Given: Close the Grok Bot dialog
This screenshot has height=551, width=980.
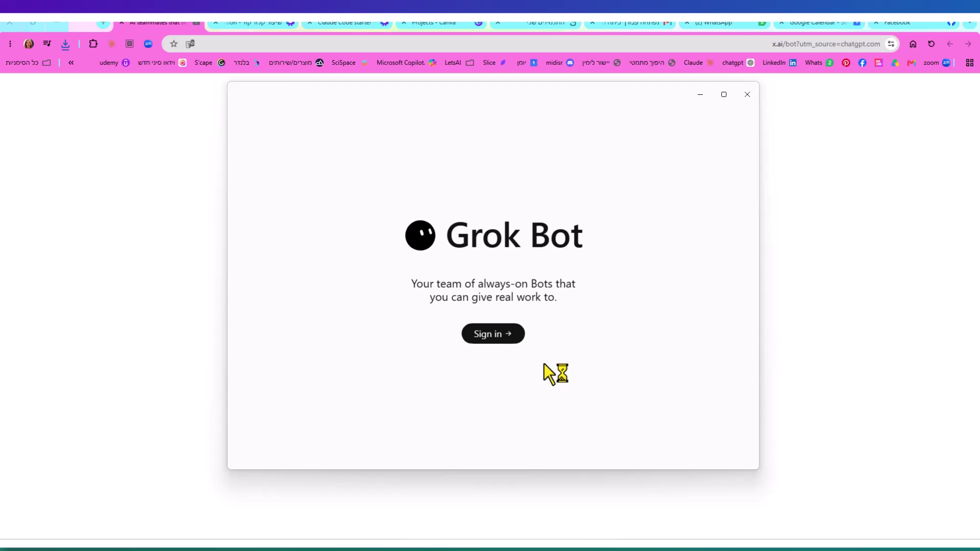Looking at the screenshot, I should [747, 94].
